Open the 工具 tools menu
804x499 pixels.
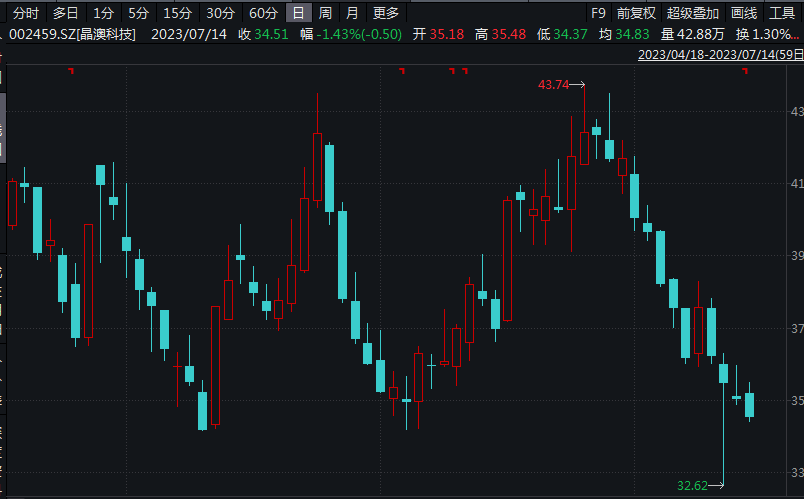(x=783, y=13)
